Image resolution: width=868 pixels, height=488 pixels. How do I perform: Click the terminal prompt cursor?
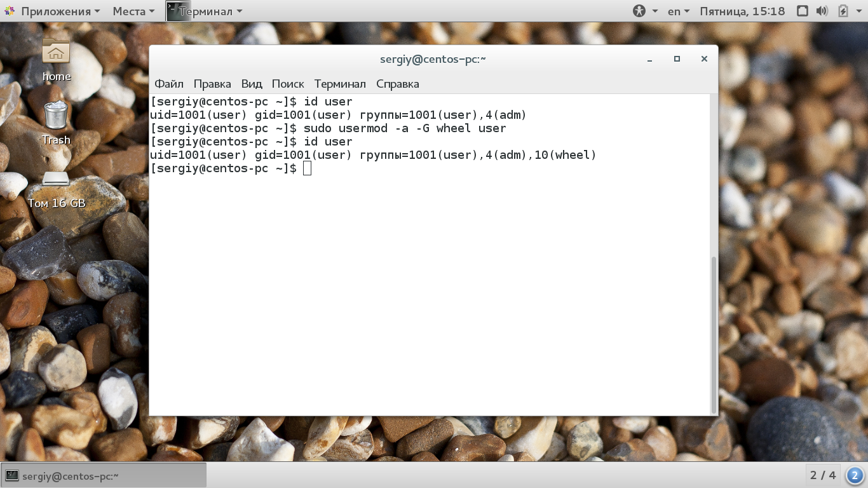308,168
